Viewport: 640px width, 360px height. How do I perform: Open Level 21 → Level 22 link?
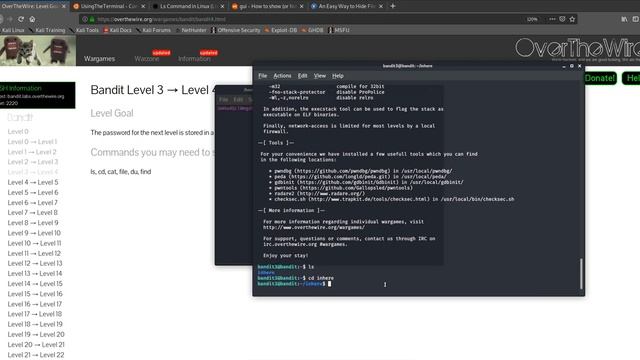pyautogui.click(x=36, y=355)
